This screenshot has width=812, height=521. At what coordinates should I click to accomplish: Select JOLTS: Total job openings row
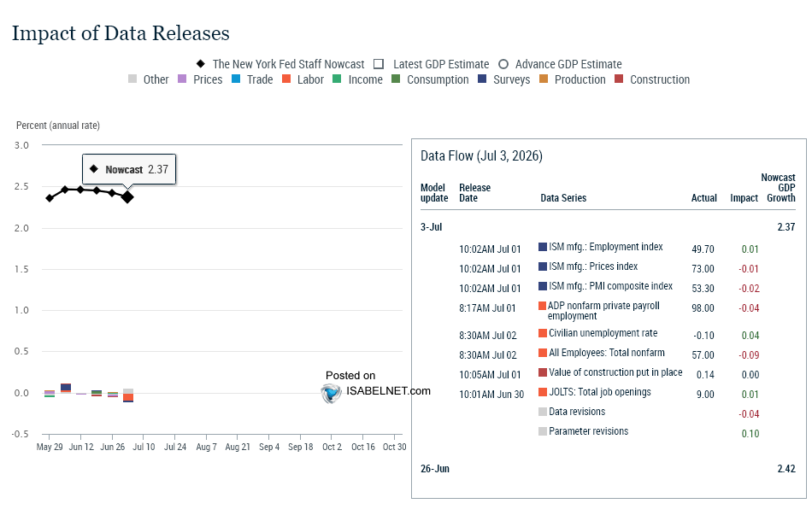[x=609, y=393]
